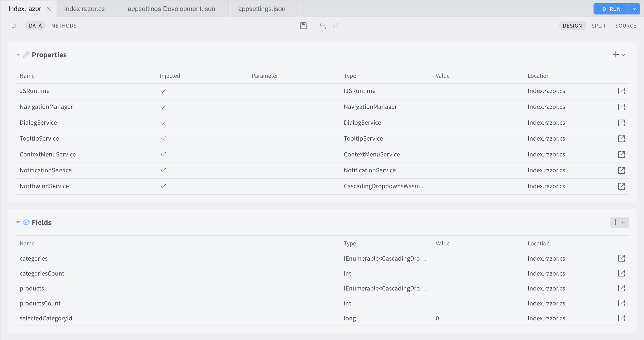Open NorthwindService source location icon
Viewport: 644px width, 340px height.
pyautogui.click(x=621, y=186)
